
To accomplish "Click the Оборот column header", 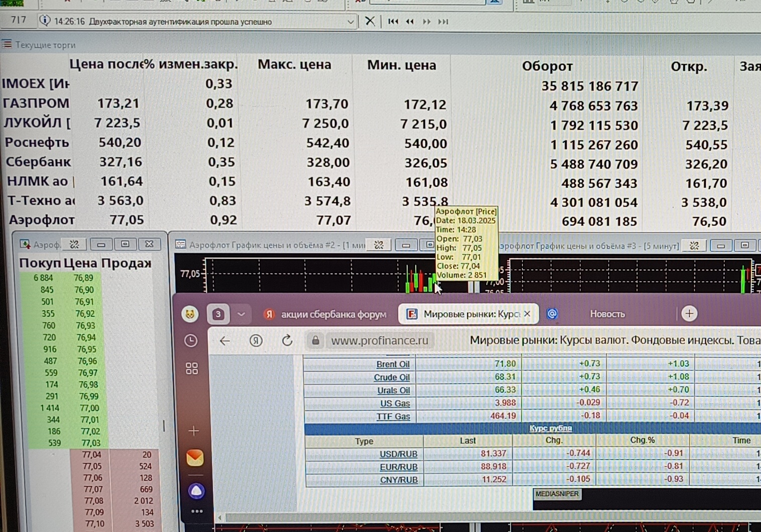I will coord(547,66).
